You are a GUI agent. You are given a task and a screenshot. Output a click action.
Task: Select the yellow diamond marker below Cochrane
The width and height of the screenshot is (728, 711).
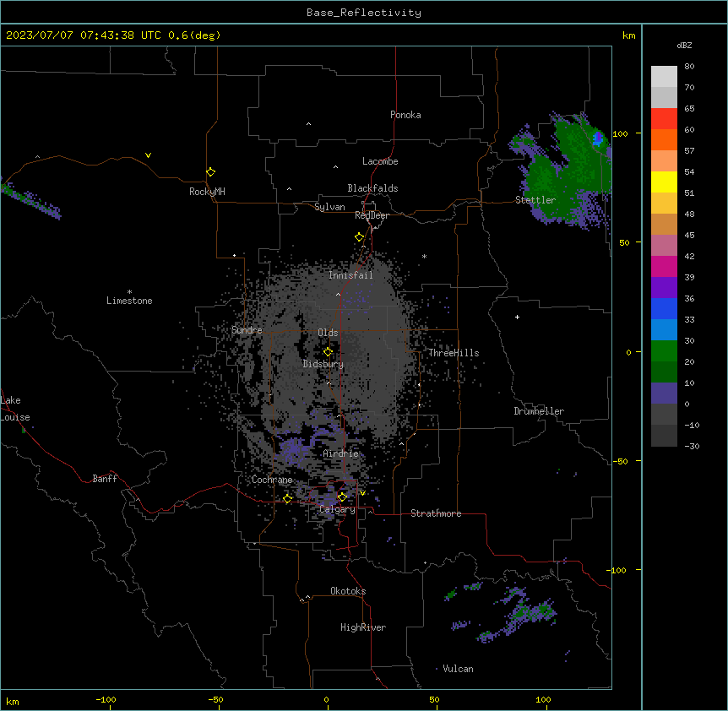click(287, 499)
